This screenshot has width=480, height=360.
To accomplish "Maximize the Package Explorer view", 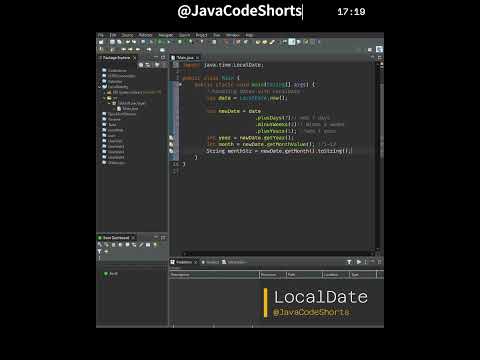I will pos(163,58).
